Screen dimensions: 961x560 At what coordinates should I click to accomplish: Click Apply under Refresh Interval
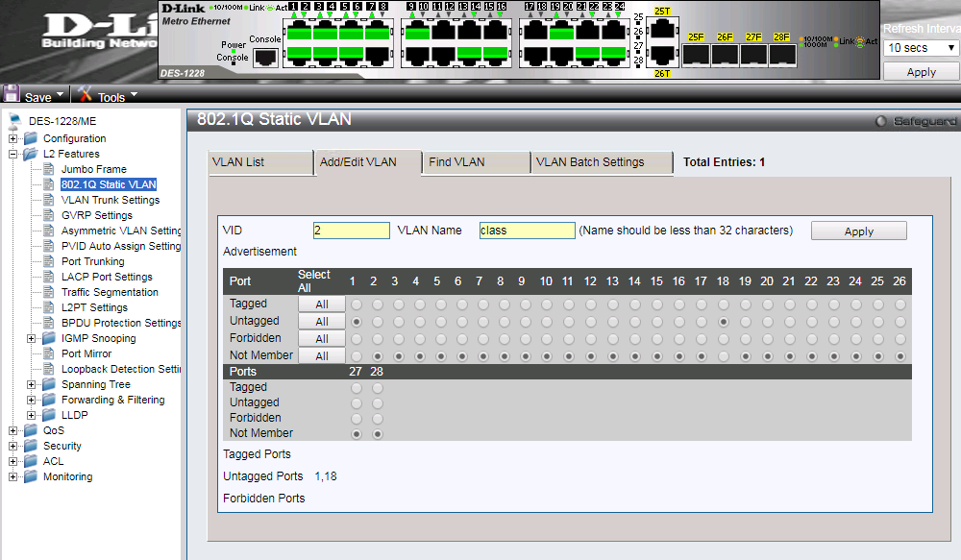922,72
